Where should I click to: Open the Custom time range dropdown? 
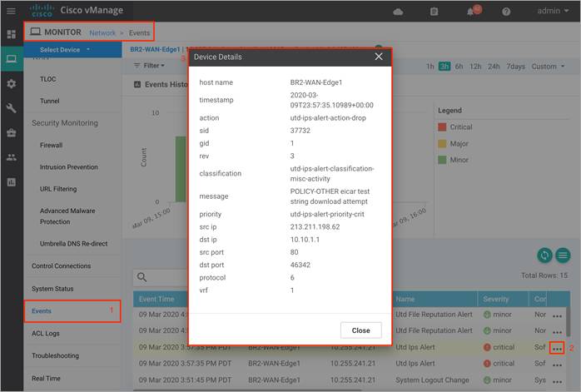pyautogui.click(x=548, y=67)
